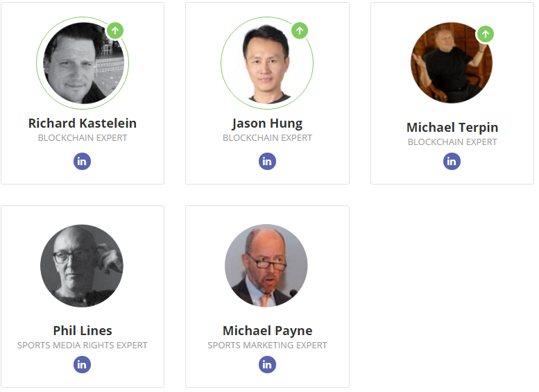Screen dimensions: 539x392
Task: Click green arrow badge on Michael Terpin's photo
Action: 486,34
